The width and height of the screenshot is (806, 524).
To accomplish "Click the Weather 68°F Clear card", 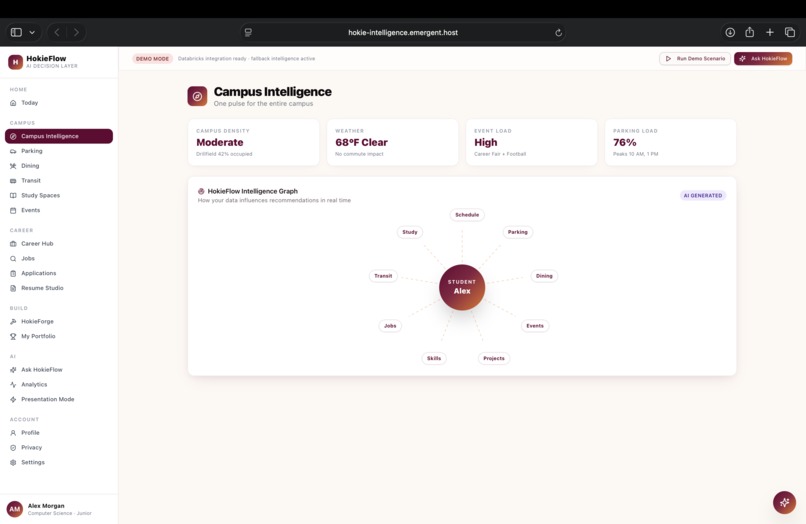I will coord(392,142).
